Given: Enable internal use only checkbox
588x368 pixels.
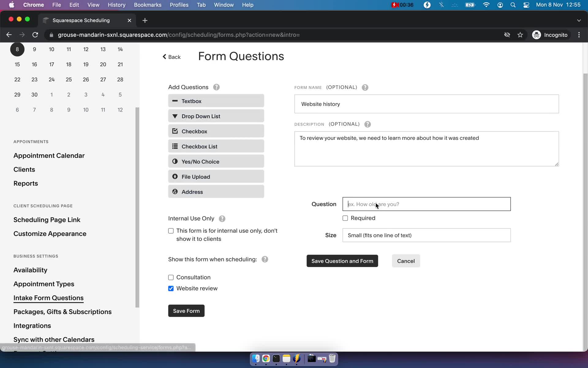Looking at the screenshot, I should (171, 231).
